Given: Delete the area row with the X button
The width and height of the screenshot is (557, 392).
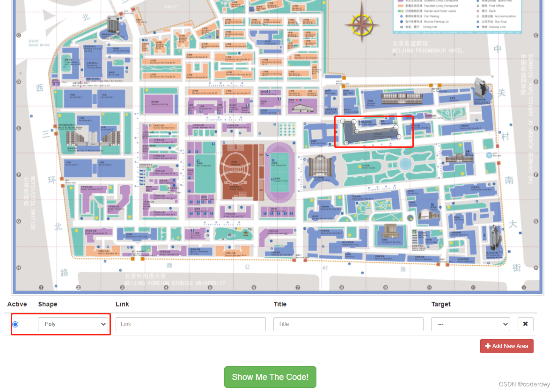Looking at the screenshot, I should point(525,324).
